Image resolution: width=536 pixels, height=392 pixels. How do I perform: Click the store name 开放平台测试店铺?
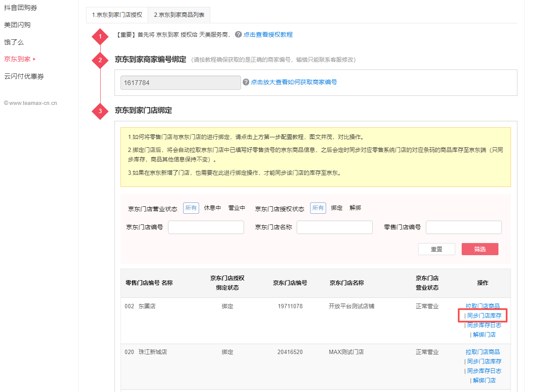point(352,307)
